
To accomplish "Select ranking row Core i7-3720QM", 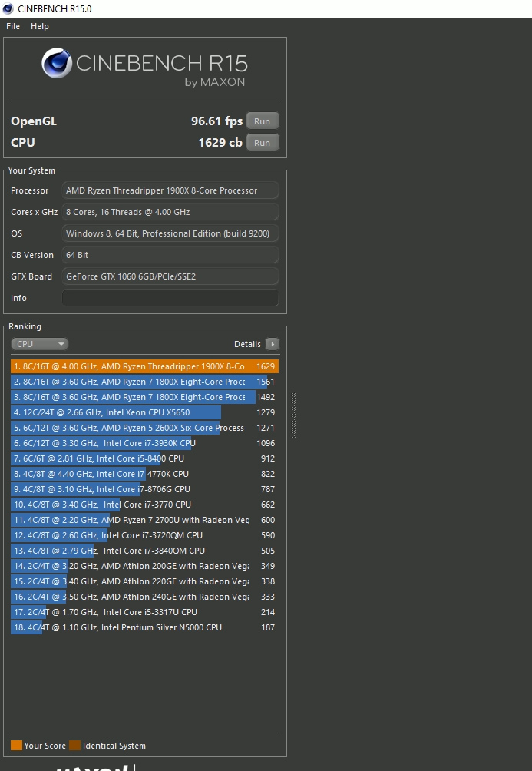I will (144, 535).
